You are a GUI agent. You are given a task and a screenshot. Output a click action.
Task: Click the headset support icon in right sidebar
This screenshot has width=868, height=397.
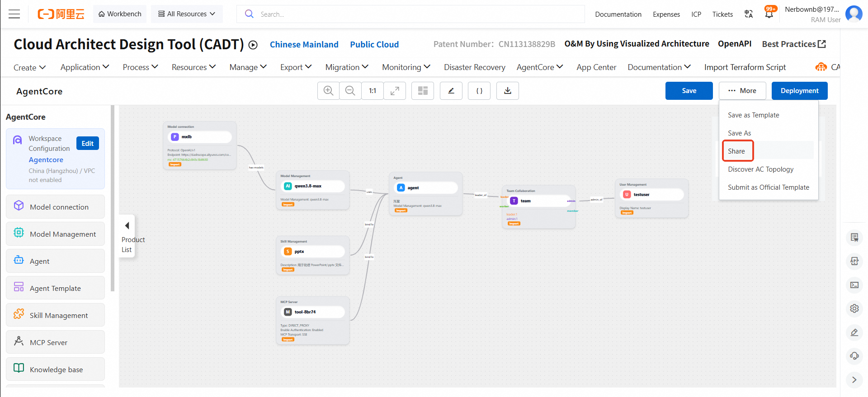[x=854, y=355]
